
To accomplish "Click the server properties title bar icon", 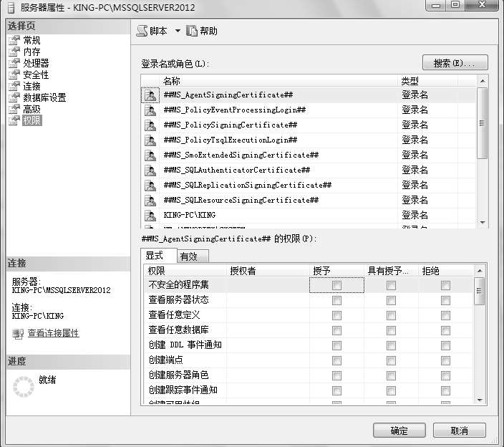I will [x=11, y=8].
